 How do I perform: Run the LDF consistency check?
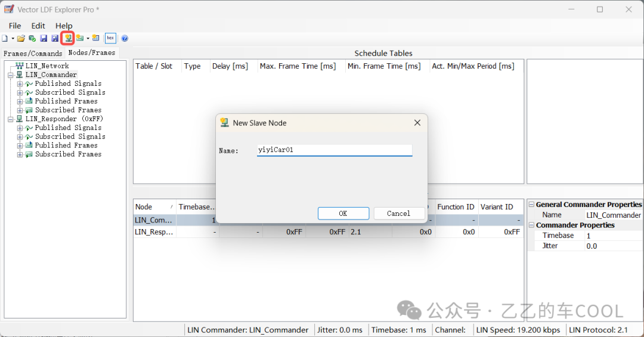(32, 38)
